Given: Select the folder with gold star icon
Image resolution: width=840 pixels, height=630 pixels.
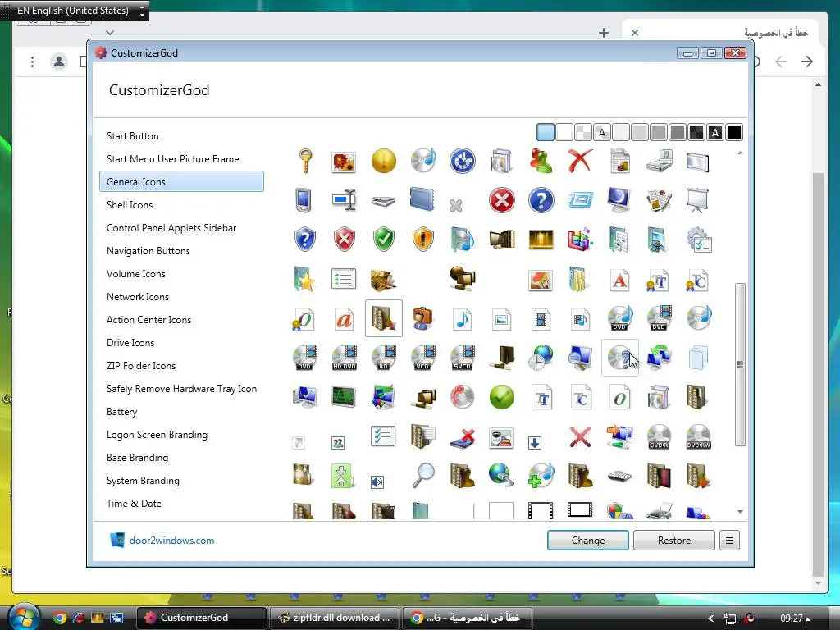Looking at the screenshot, I should click(x=304, y=279).
